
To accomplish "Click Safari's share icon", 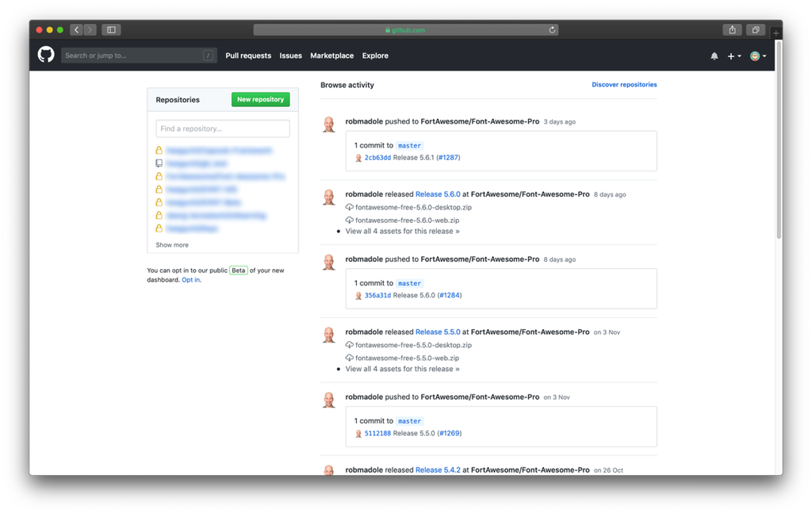I will pos(732,30).
